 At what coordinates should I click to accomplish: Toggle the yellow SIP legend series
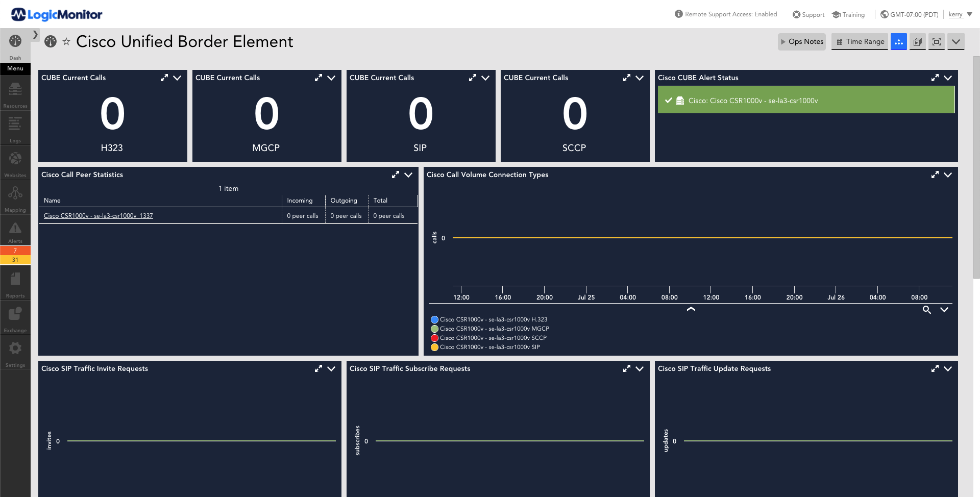click(x=485, y=347)
